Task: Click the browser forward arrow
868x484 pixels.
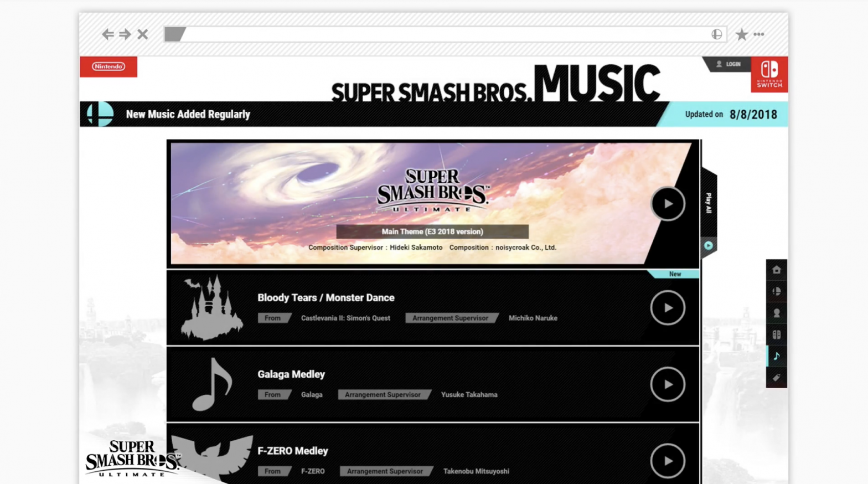Action: point(125,34)
